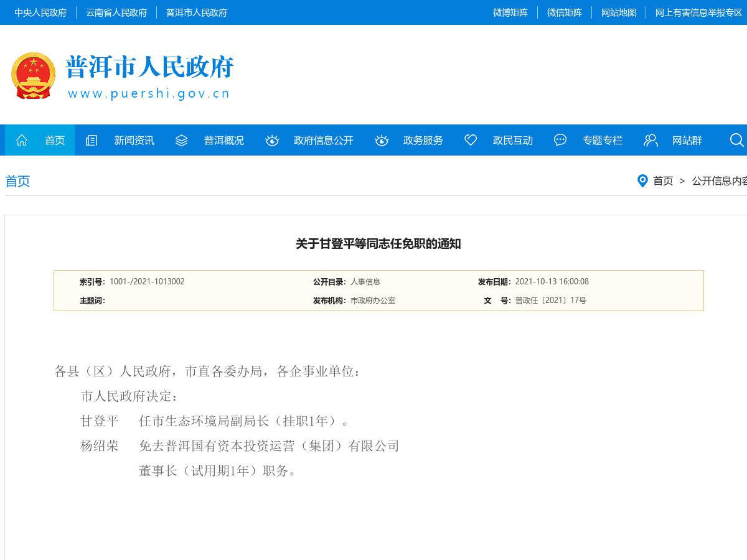Click 网上有害信息举报专区
This screenshot has height=560, width=747.
coord(698,12)
